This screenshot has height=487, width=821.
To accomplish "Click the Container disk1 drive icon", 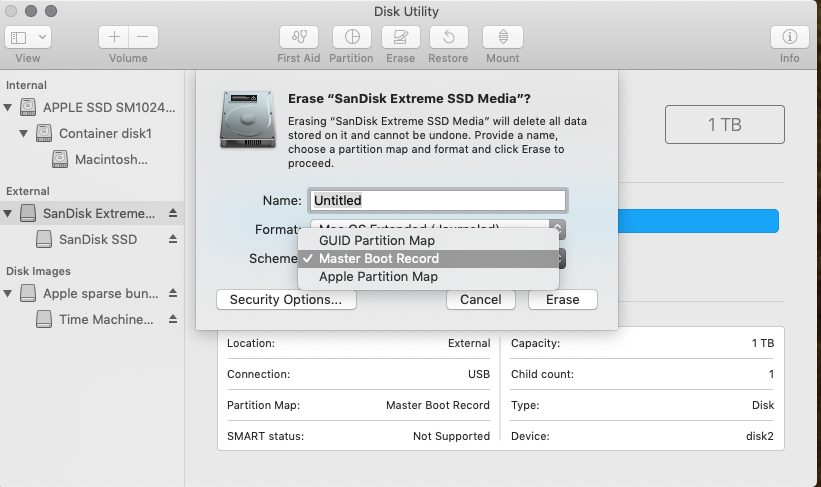I will (x=44, y=134).
